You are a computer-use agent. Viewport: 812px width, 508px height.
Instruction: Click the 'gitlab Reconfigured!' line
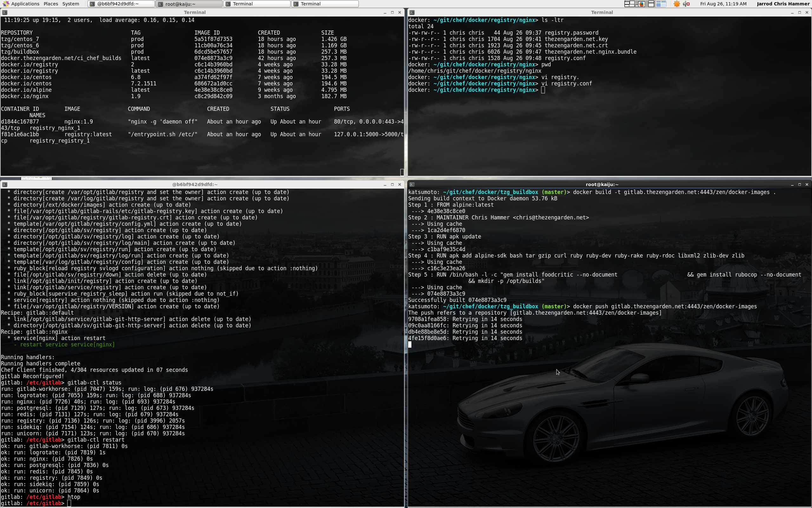[33, 376]
